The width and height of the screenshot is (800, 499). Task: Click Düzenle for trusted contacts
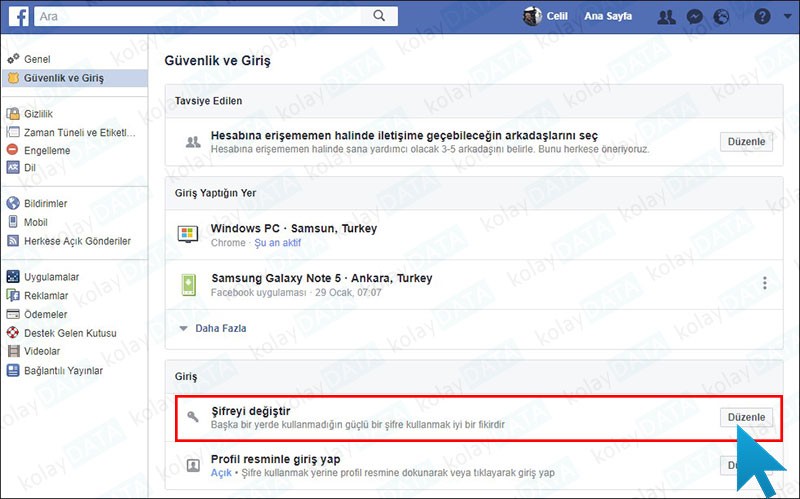pos(746,142)
